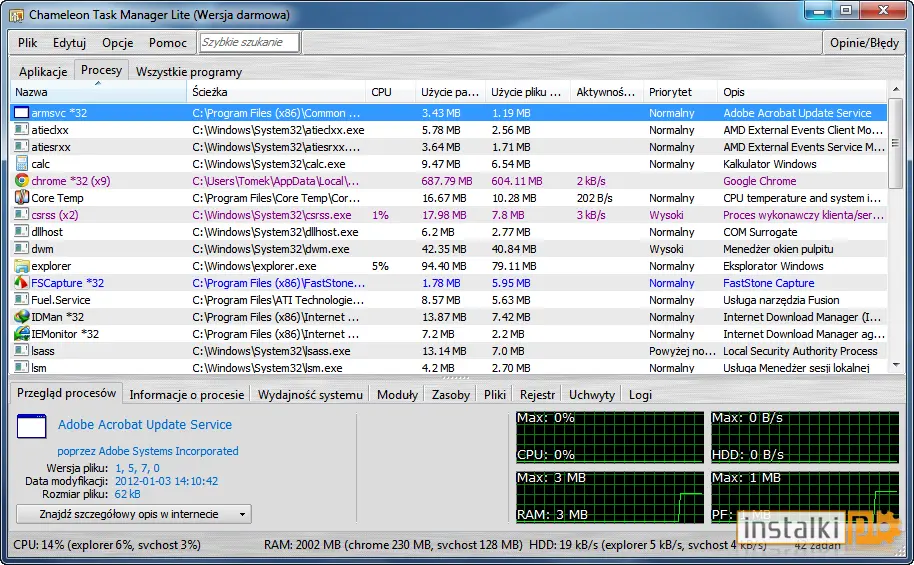This screenshot has height=565, width=914.
Task: Open the Opcje menu
Action: (x=118, y=43)
